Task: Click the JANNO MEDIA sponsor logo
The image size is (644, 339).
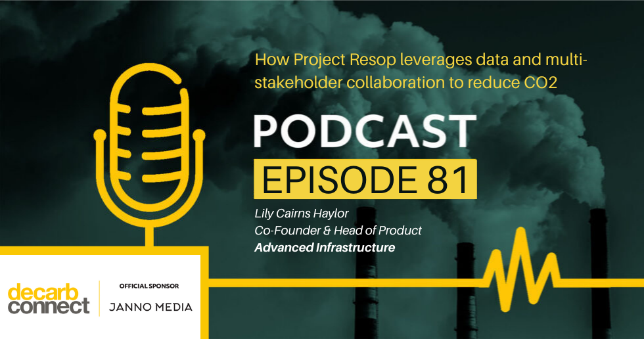Action: [x=150, y=307]
